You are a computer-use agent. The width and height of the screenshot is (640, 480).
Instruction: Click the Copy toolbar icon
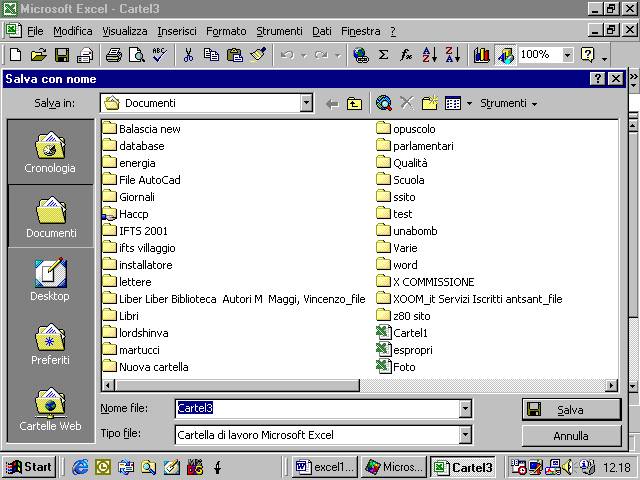pyautogui.click(x=211, y=55)
